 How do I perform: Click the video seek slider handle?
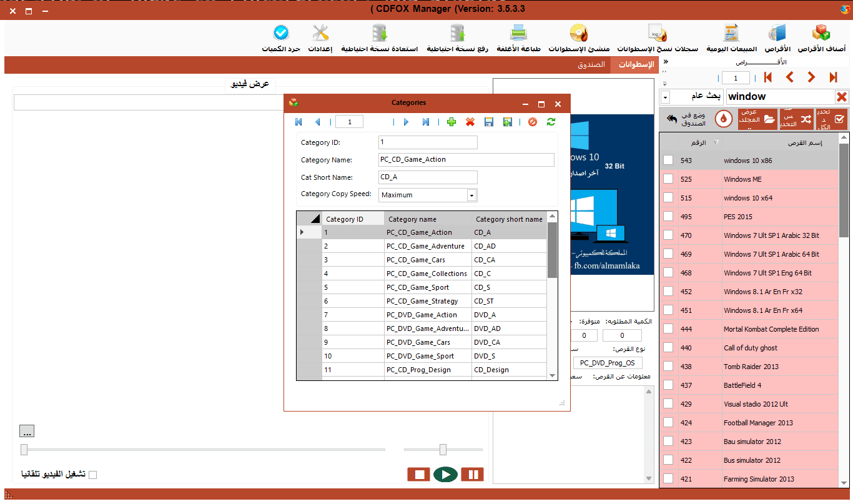click(x=24, y=449)
